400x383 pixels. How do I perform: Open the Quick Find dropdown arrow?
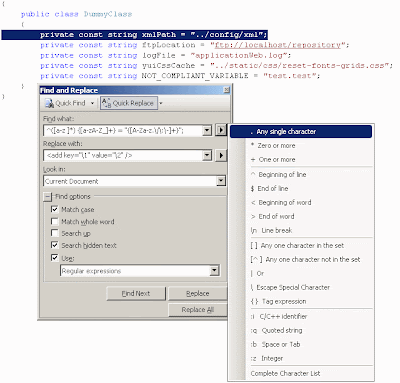[x=92, y=103]
